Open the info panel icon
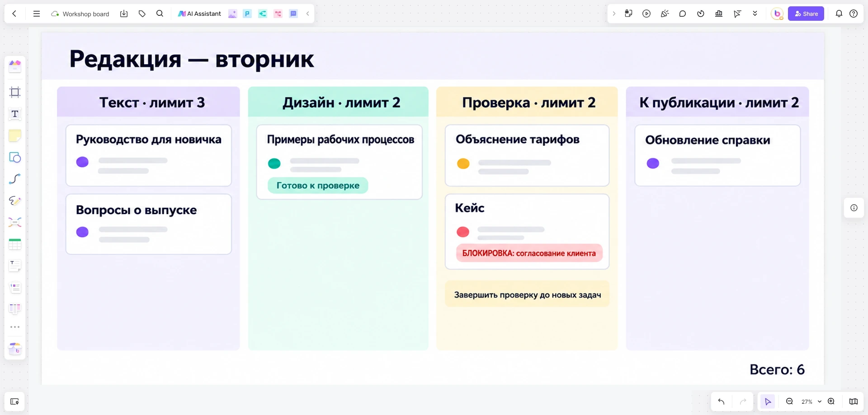 click(x=854, y=208)
